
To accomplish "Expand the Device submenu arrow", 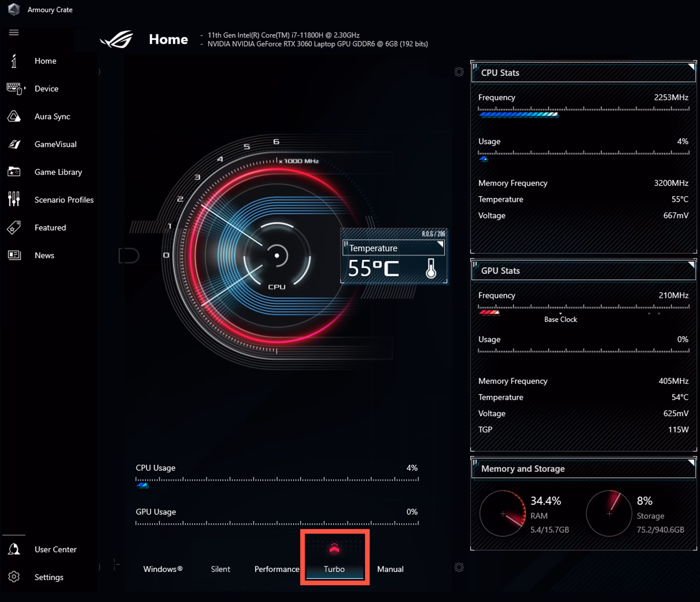I will click(x=25, y=88).
